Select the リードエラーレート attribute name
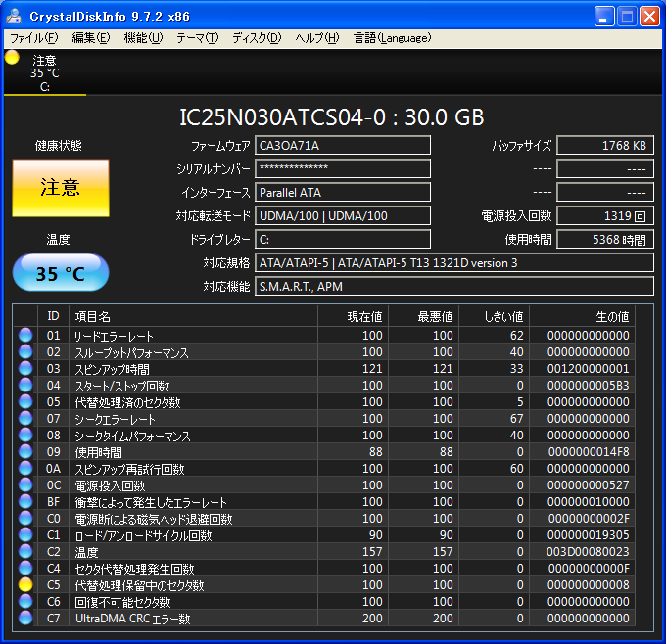Screen dimensions: 666x644 (114, 336)
